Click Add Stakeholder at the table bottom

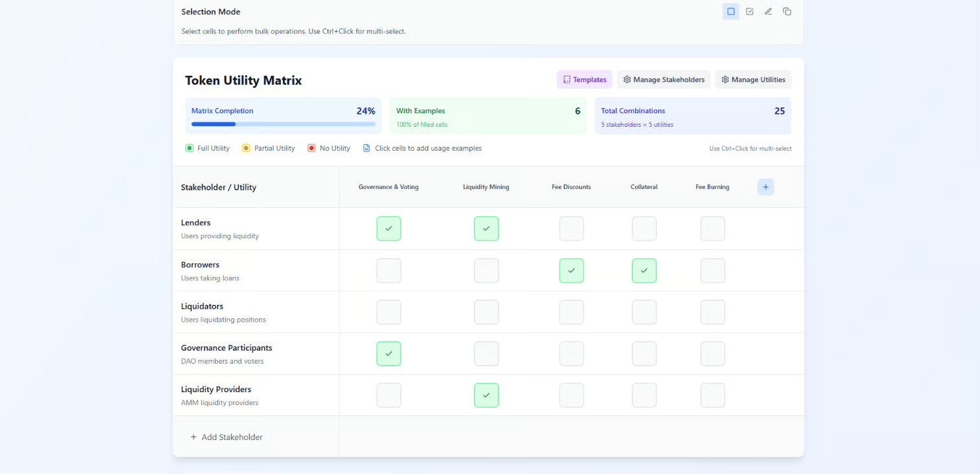tap(227, 437)
